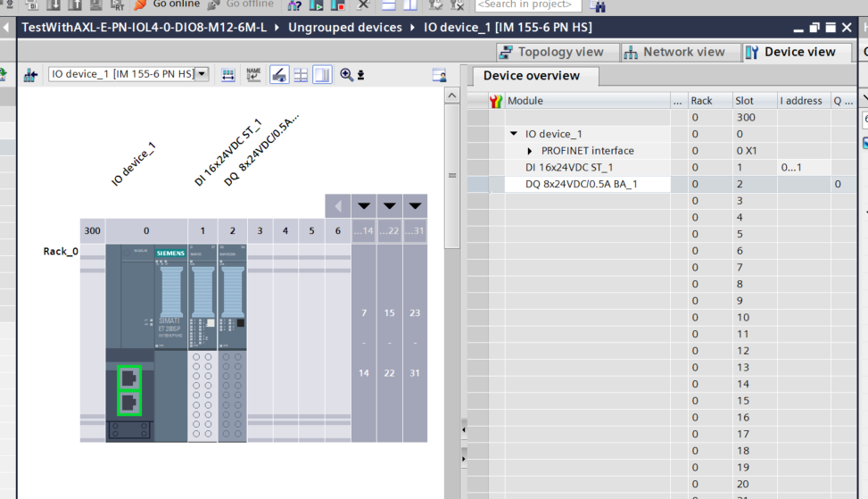Toggle the page break layout button

(322, 75)
